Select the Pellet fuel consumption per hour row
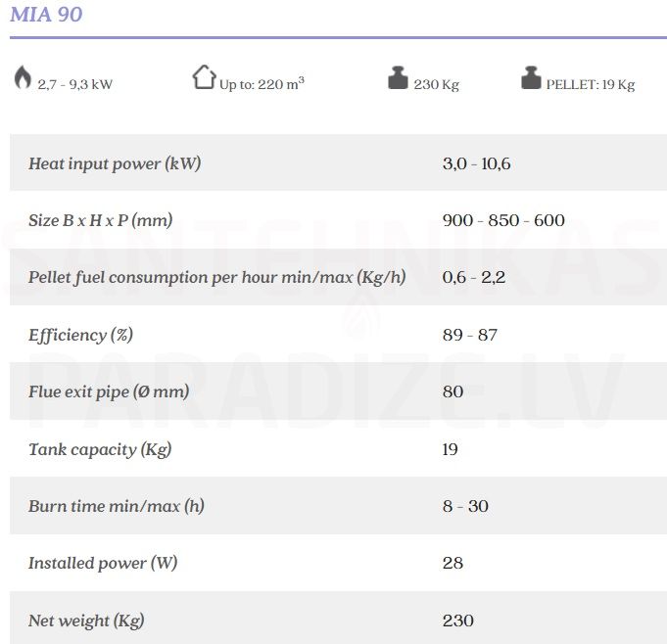This screenshot has width=667, height=644. (338, 277)
